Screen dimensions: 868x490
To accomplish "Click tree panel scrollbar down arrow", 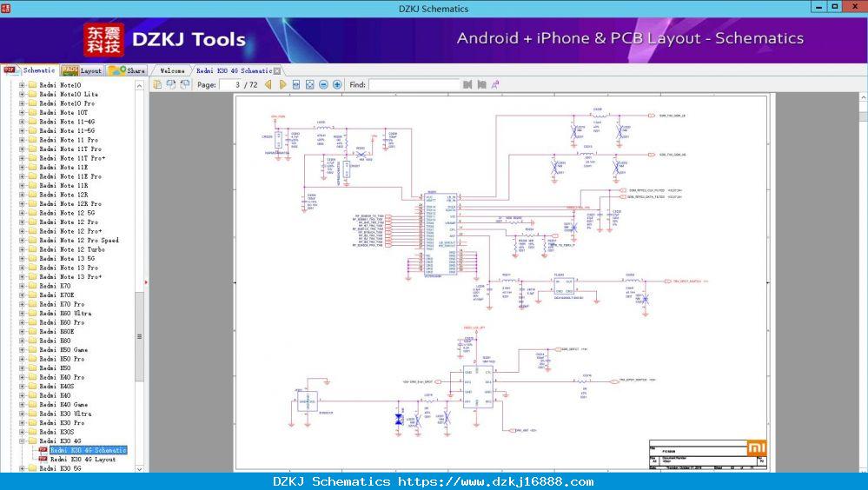I will 140,468.
